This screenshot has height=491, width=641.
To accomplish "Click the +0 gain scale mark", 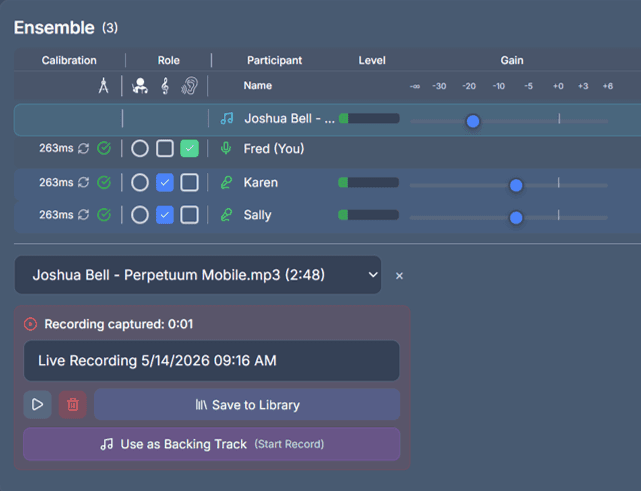I will click(558, 86).
